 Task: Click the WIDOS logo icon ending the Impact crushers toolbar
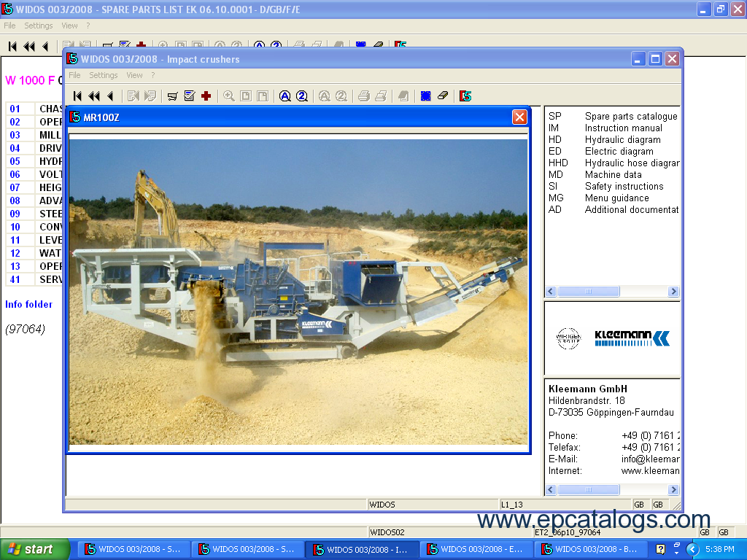465,96
